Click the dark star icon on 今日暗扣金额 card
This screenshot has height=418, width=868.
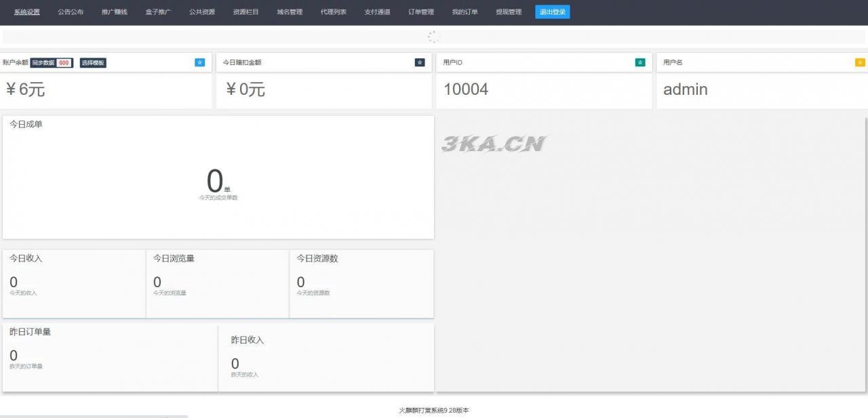click(420, 62)
